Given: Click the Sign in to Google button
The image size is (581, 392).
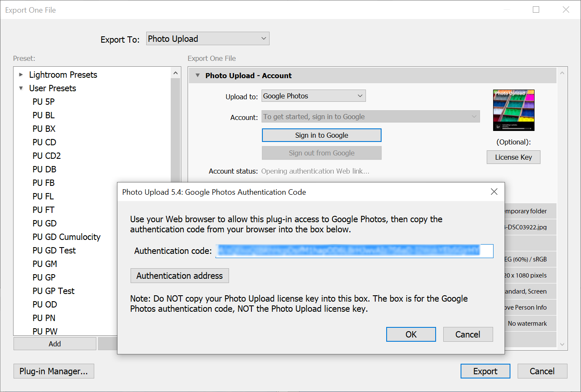Looking at the screenshot, I should point(321,135).
